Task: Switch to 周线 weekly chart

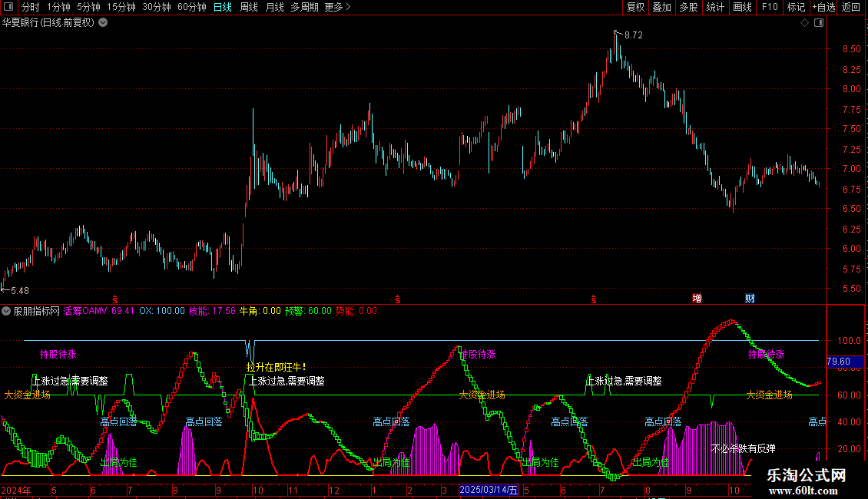Action: pyautogui.click(x=249, y=7)
